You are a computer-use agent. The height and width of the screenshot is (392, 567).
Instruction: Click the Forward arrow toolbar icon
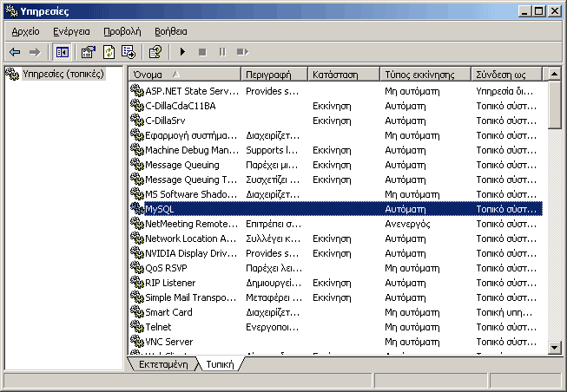[x=35, y=52]
